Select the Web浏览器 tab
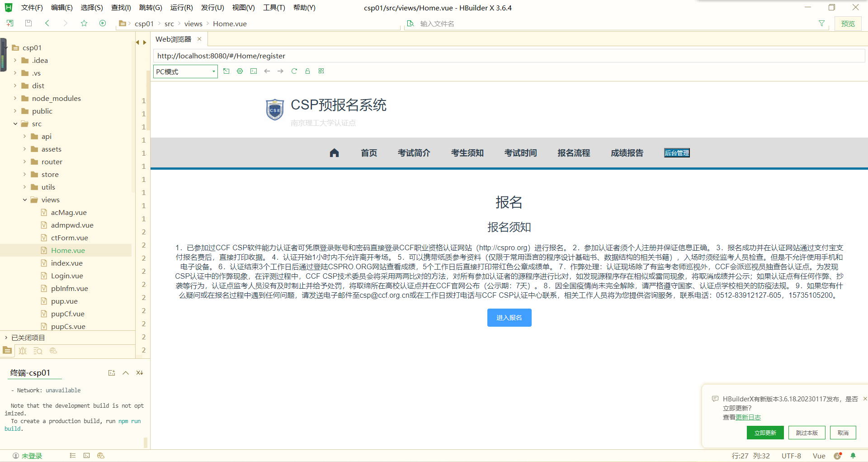Image resolution: width=868 pixels, height=462 pixels. [x=174, y=39]
